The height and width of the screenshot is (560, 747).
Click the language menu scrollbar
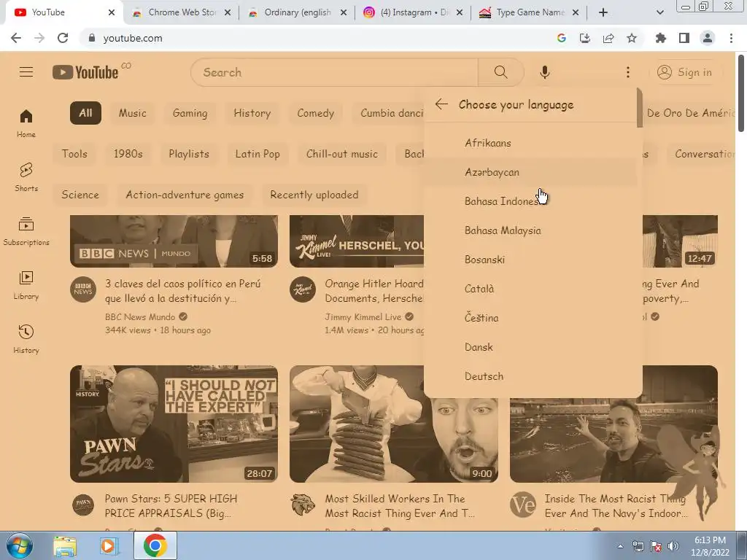click(x=639, y=108)
